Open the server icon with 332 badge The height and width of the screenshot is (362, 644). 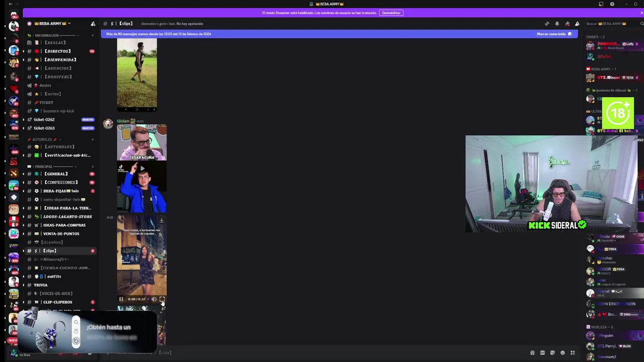[14, 149]
